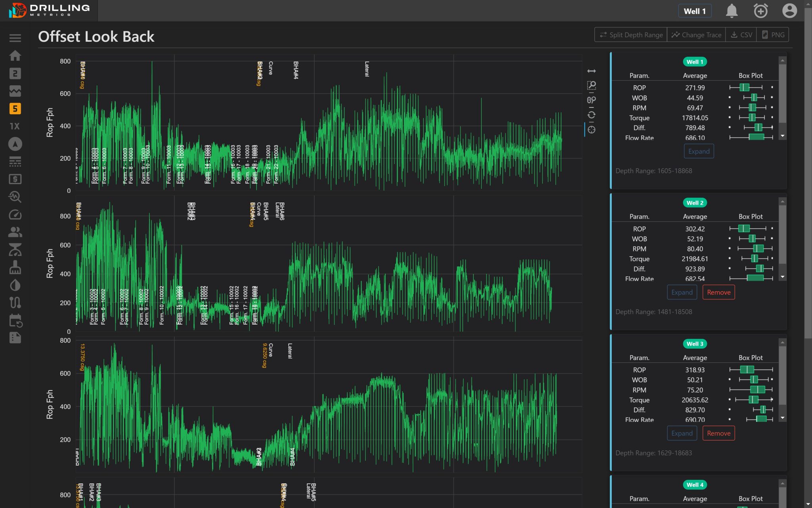Toggle the pan arrows tool on the chart
The image size is (812, 508).
[x=592, y=71]
